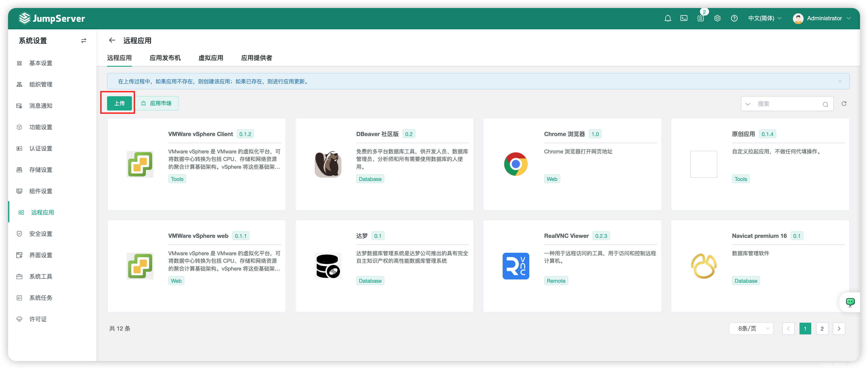868x369 pixels.
Task: Click the help question mark icon
Action: [x=734, y=18]
